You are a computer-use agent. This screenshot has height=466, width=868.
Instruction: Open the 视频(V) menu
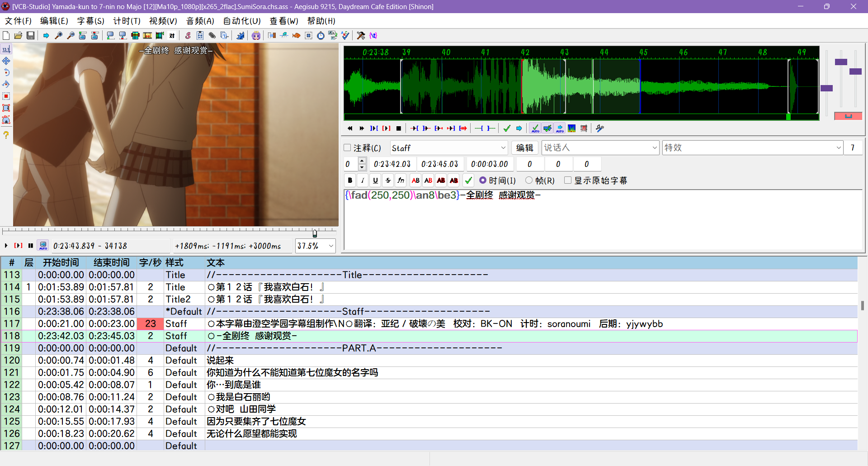(163, 21)
